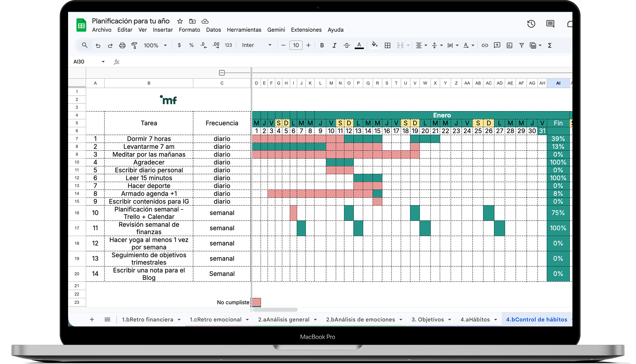Click the insert link icon
This screenshot has width=636, height=364.
[x=484, y=46]
